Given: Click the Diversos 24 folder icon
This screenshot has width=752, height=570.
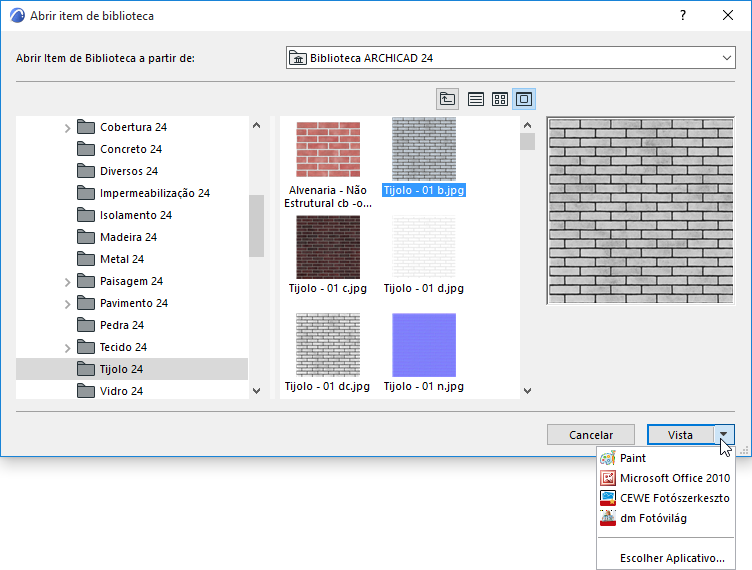Looking at the screenshot, I should tap(86, 171).
